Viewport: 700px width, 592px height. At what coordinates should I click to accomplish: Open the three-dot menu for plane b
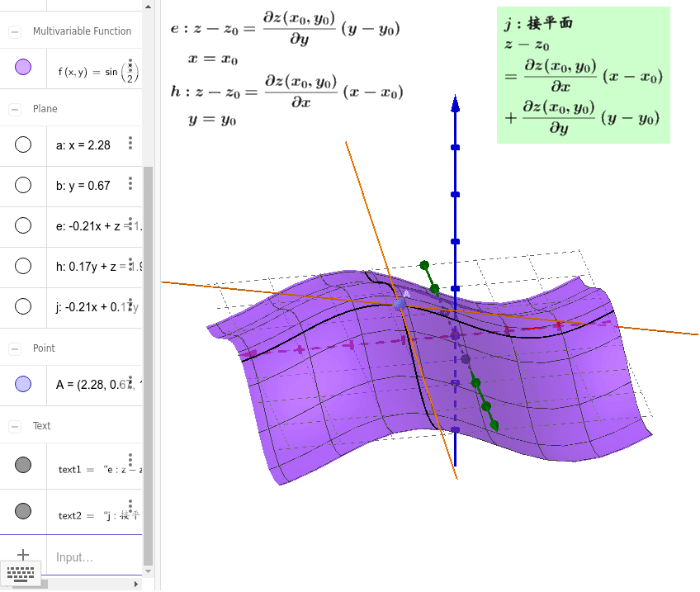(130, 184)
